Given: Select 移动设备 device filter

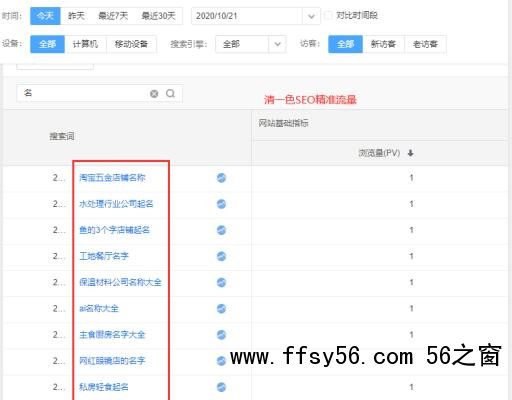Looking at the screenshot, I should tap(131, 44).
